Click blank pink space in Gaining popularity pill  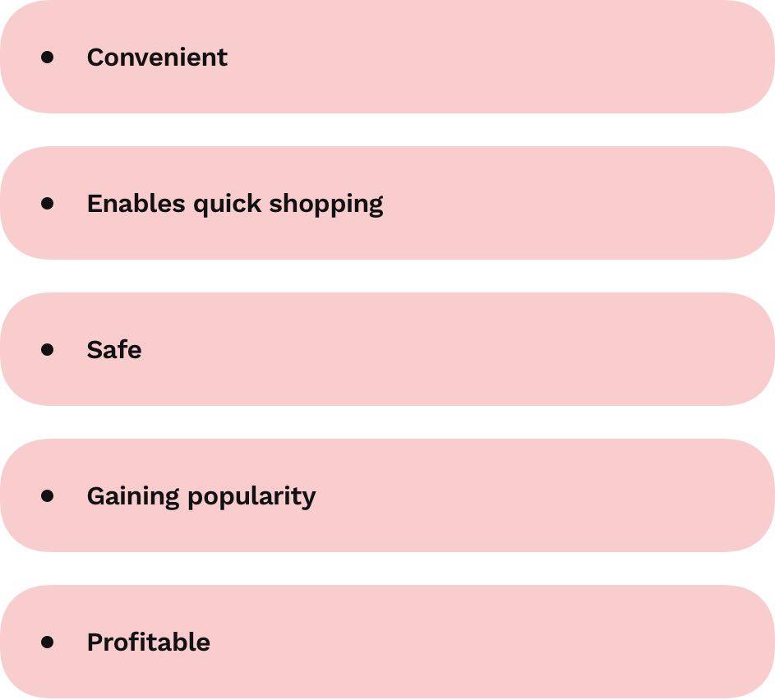click(x=544, y=495)
